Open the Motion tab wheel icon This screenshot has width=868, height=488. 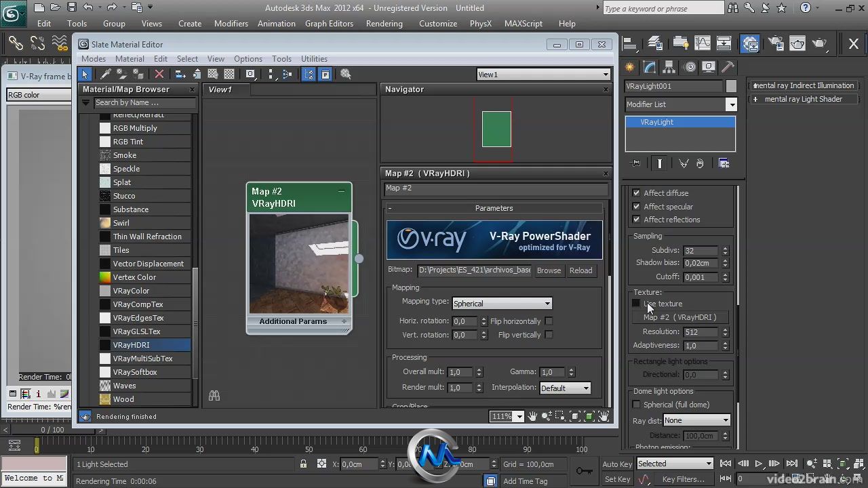(690, 66)
